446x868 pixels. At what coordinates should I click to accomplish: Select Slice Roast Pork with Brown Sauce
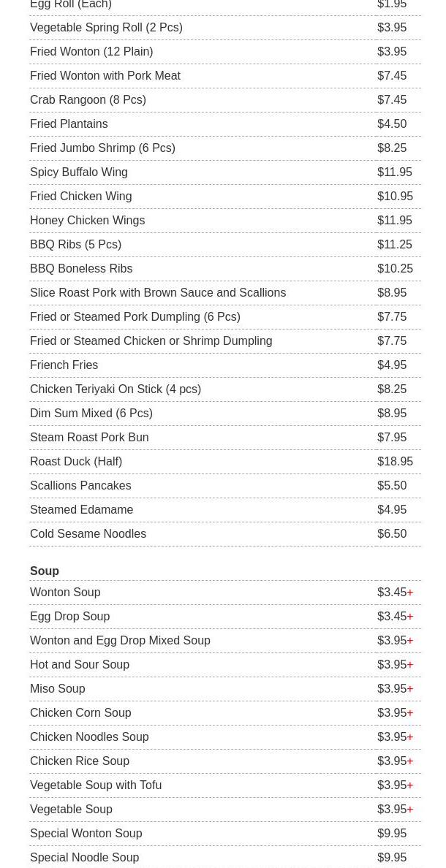pyautogui.click(x=225, y=293)
